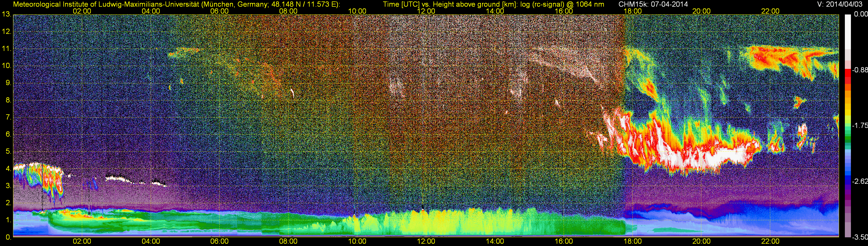The width and height of the screenshot is (868, 246).
Task: Click the 20:00 label on the bottom time axis
Action: click(702, 241)
